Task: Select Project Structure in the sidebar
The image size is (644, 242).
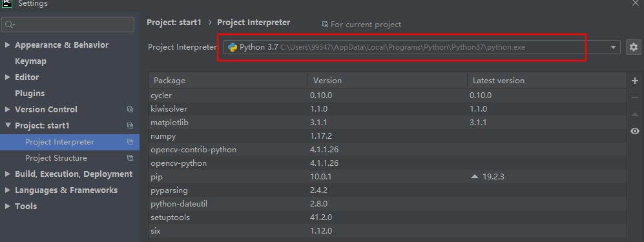Action: click(x=56, y=158)
